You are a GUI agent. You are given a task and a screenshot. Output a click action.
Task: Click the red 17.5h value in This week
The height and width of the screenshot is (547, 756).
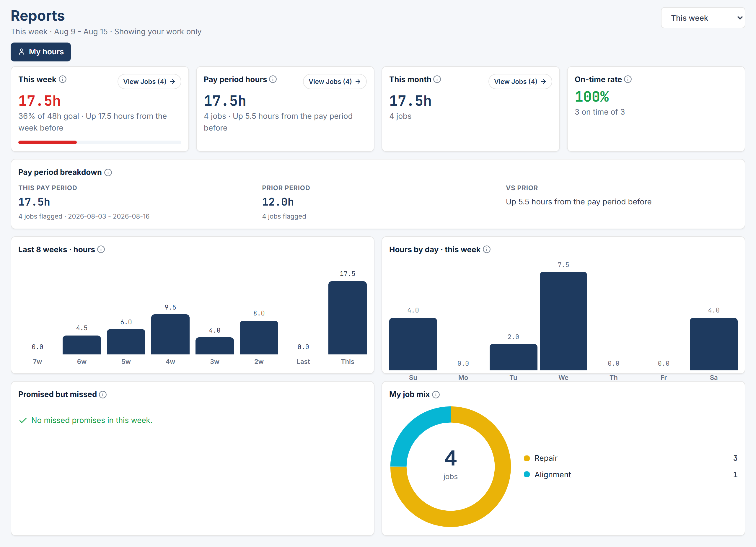(x=40, y=101)
